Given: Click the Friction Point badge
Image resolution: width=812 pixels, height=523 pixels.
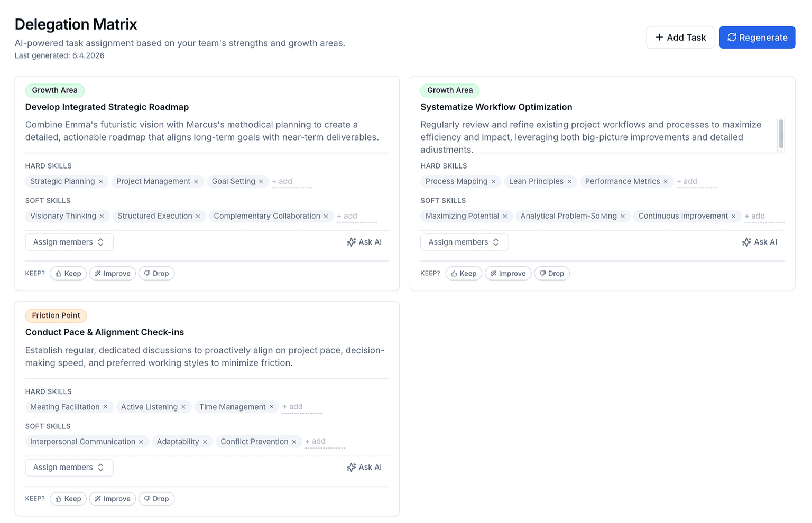Looking at the screenshot, I should [56, 315].
